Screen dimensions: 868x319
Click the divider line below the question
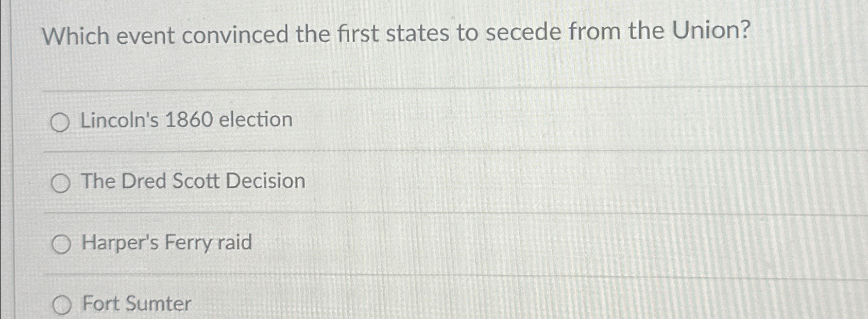pyautogui.click(x=412, y=90)
